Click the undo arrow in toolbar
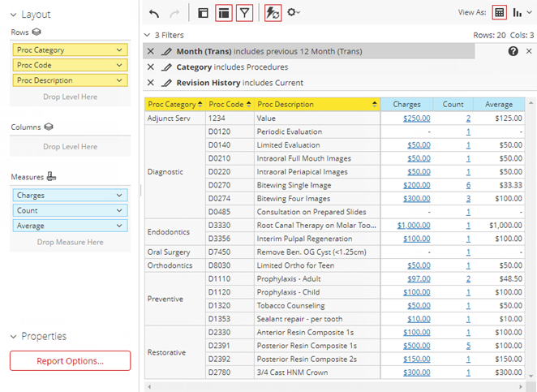The width and height of the screenshot is (537, 392). point(154,13)
